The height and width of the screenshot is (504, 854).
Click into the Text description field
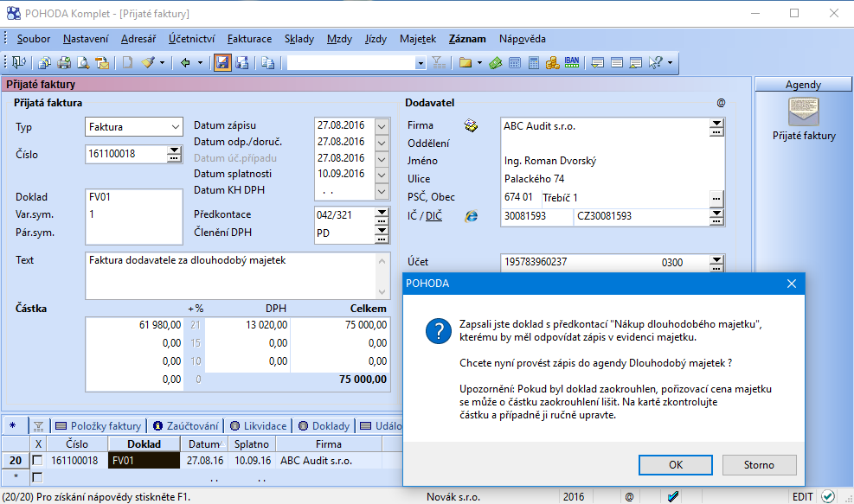coord(230,276)
